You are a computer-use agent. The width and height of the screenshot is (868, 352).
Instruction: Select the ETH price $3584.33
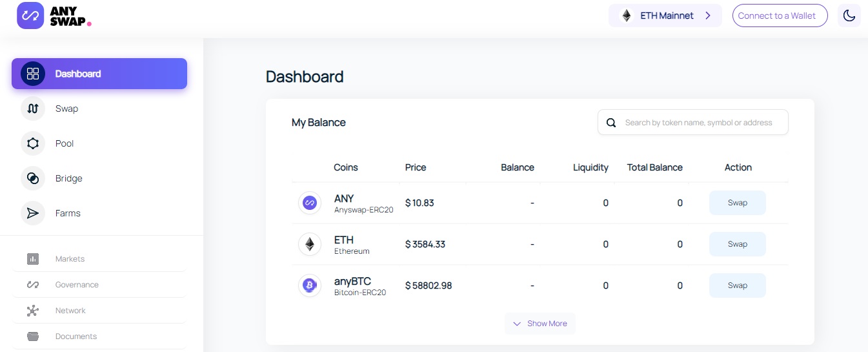pos(425,244)
